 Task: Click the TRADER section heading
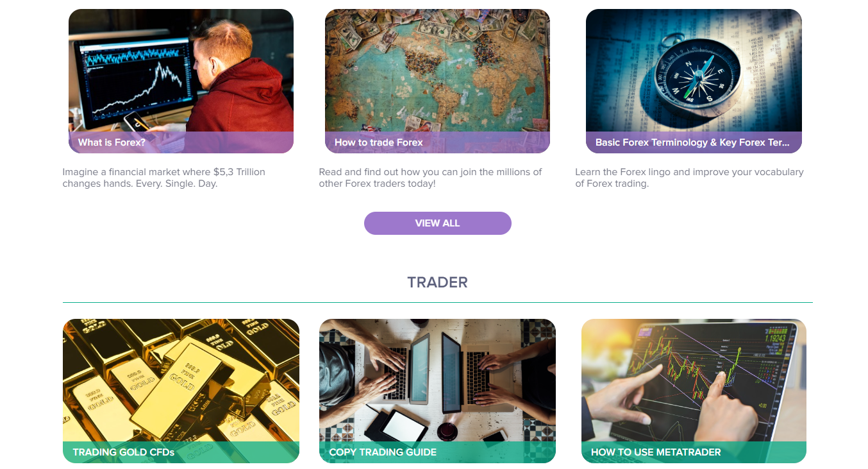click(437, 282)
